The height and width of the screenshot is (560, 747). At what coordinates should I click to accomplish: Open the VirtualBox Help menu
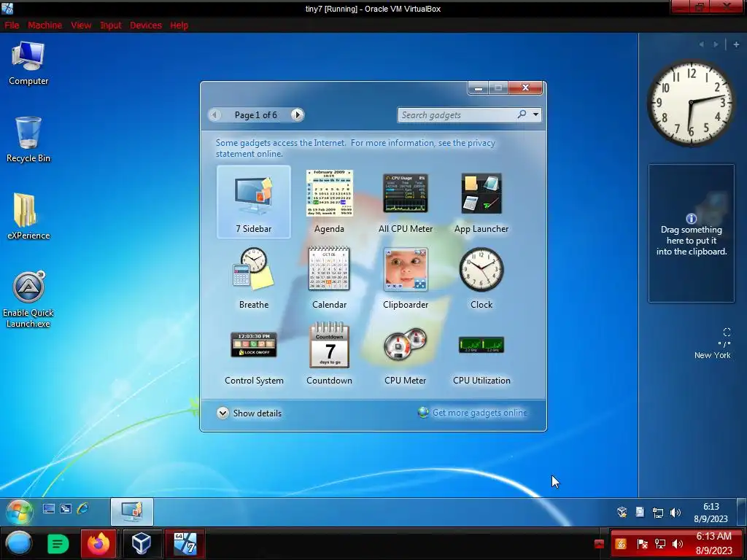pos(179,26)
